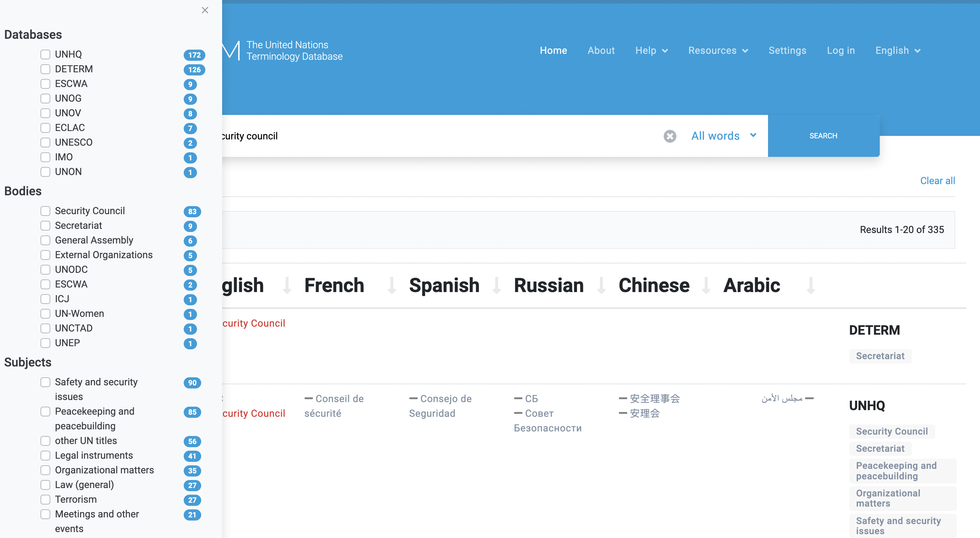Screen dimensions: 980x538
Task: Click the SEARCH button
Action: click(x=823, y=136)
